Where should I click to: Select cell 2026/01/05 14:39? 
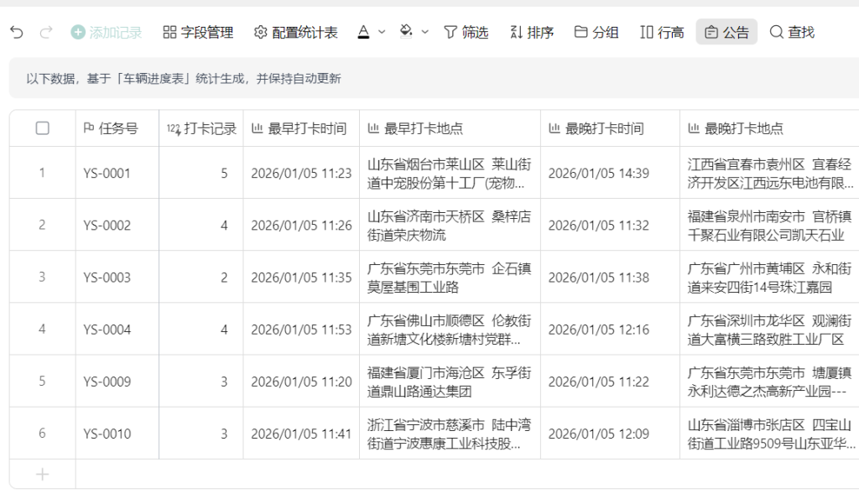pyautogui.click(x=610, y=173)
